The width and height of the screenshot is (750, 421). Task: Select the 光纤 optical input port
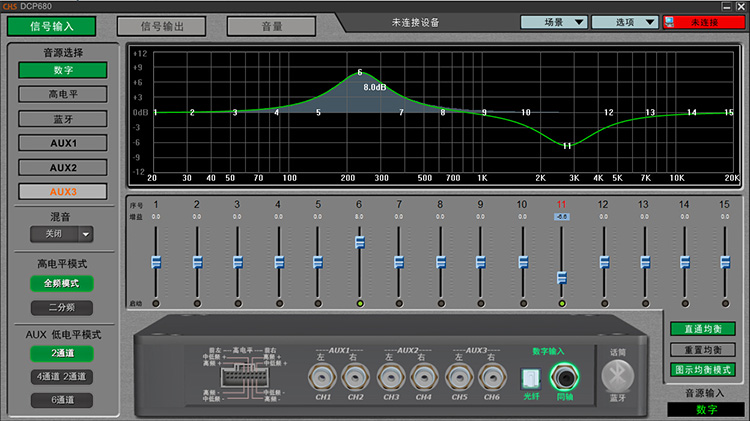point(531,378)
